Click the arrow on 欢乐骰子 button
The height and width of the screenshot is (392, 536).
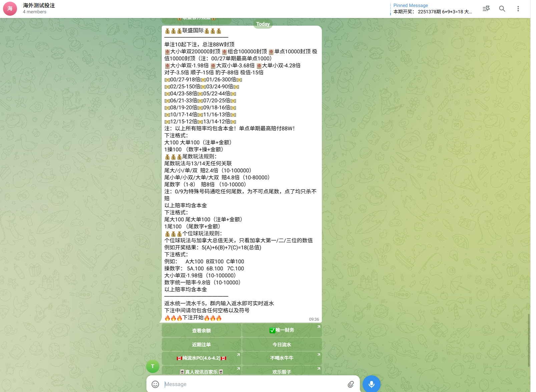[x=319, y=369]
